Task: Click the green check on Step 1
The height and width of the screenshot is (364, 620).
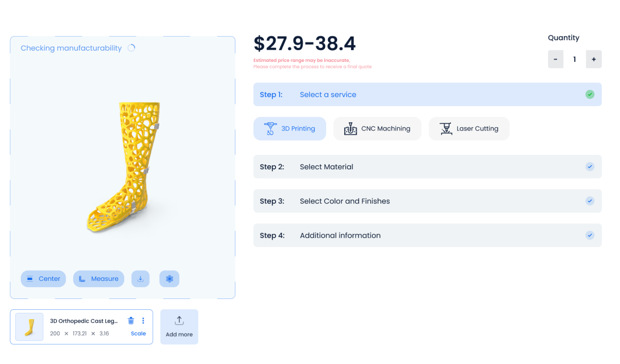Action: [590, 94]
